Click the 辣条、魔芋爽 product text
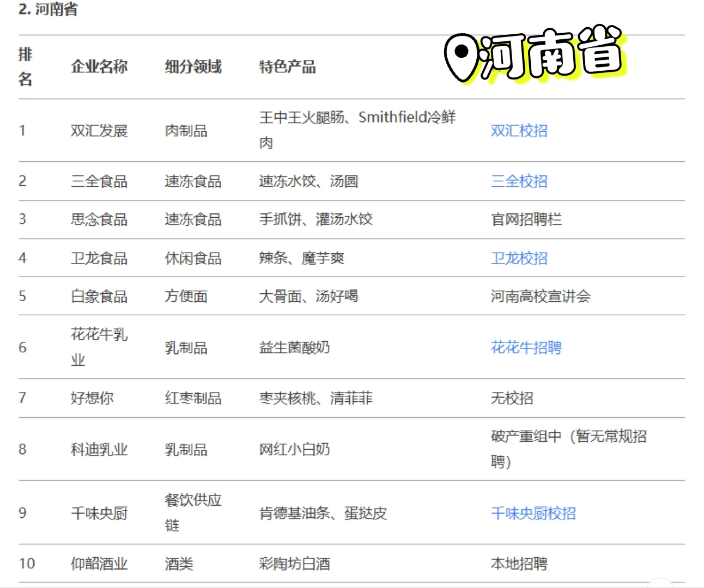Image resolution: width=704 pixels, height=588 pixels. (301, 258)
